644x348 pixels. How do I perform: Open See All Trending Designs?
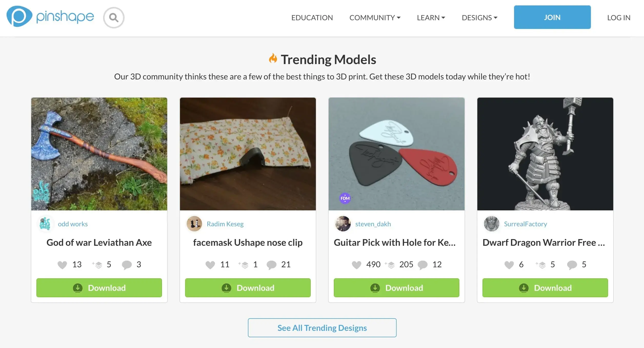322,328
